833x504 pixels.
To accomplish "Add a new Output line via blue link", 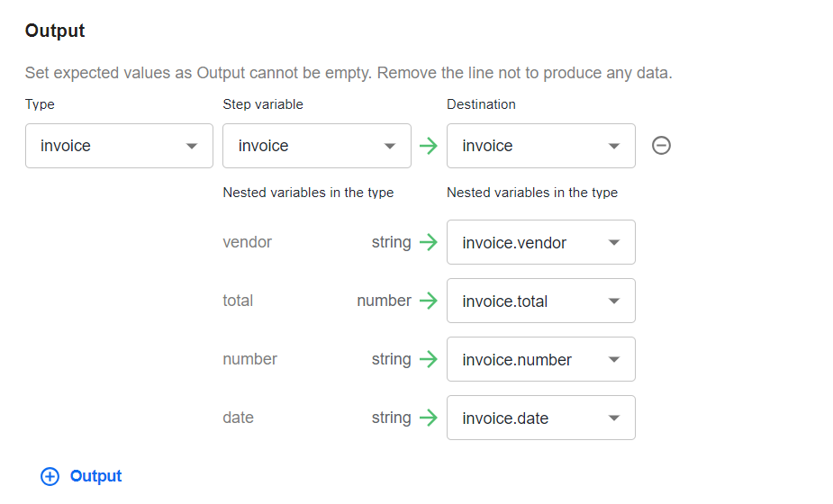I will (x=95, y=476).
